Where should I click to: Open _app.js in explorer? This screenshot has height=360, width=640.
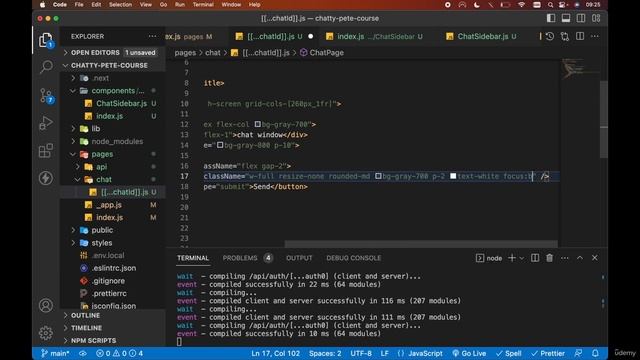point(113,204)
